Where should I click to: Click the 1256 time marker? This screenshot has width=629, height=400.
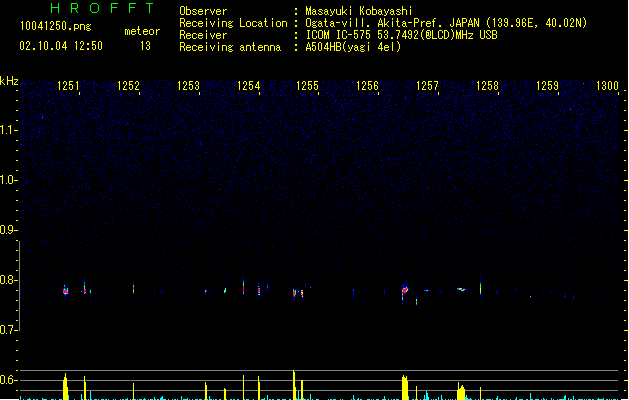(x=367, y=86)
